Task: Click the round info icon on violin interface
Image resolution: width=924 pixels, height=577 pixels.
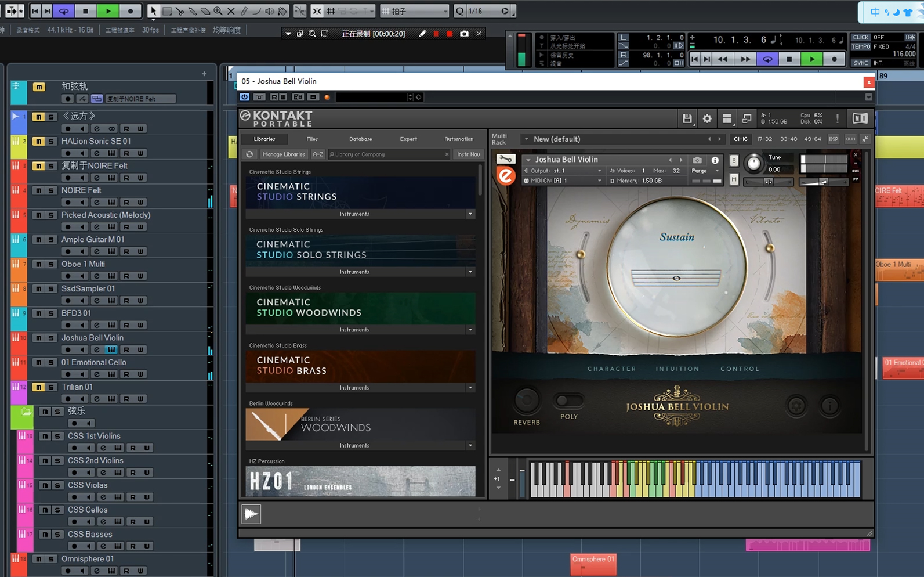Action: tap(830, 406)
